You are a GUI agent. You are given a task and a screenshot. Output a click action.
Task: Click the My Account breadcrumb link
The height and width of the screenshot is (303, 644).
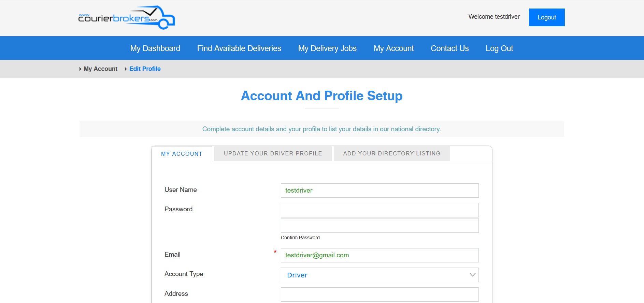[100, 69]
